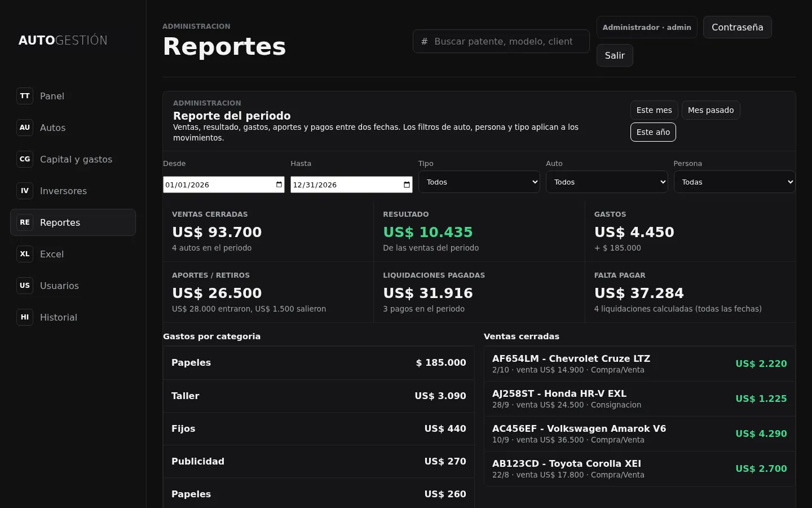This screenshot has height=508, width=812.
Task: Select the AJ258ST Honda HR-V EXL sale
Action: pyautogui.click(x=639, y=399)
